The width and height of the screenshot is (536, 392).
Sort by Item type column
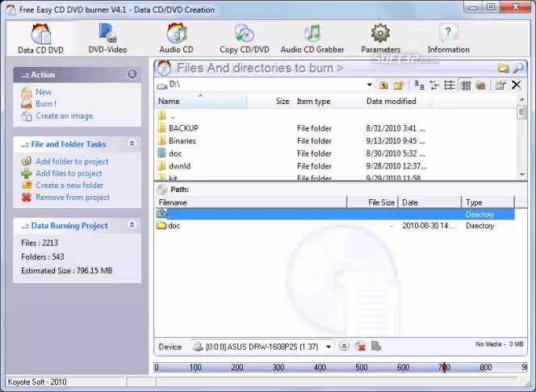pyautogui.click(x=328, y=101)
